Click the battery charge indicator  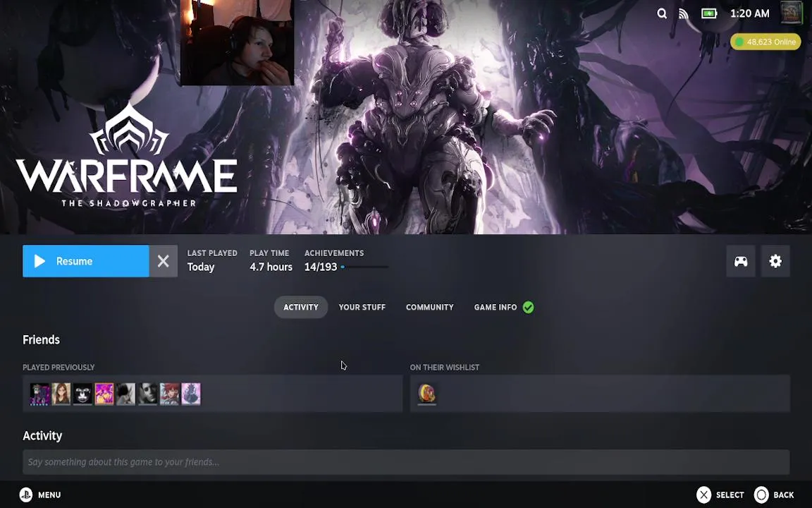pos(709,13)
